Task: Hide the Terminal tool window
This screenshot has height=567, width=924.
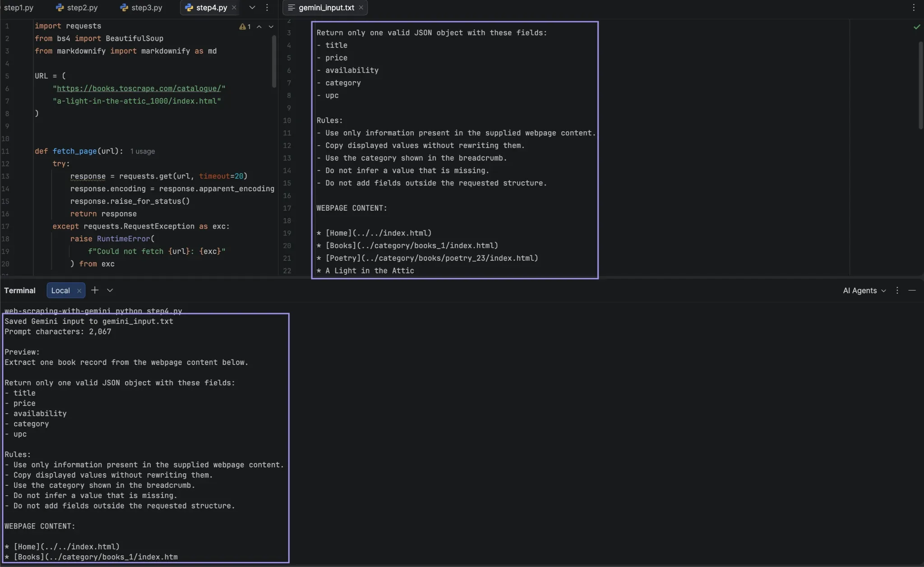Action: tap(912, 290)
